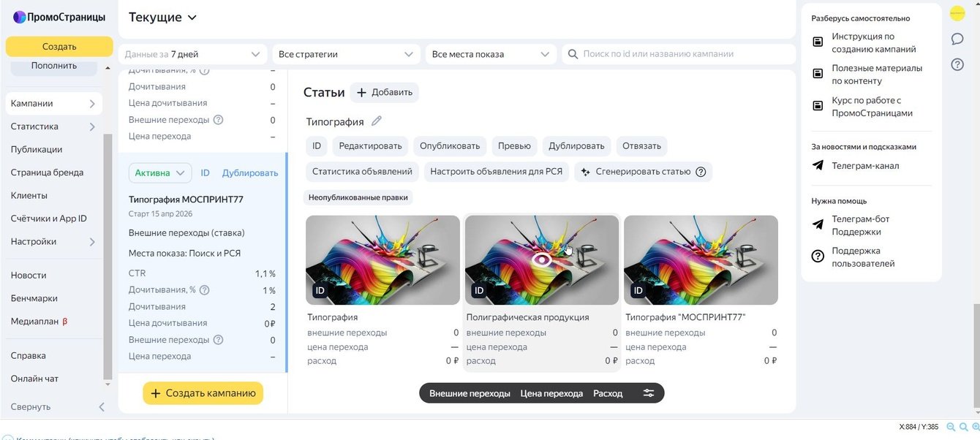Click the ПромоСтраницы logo

tap(59, 17)
